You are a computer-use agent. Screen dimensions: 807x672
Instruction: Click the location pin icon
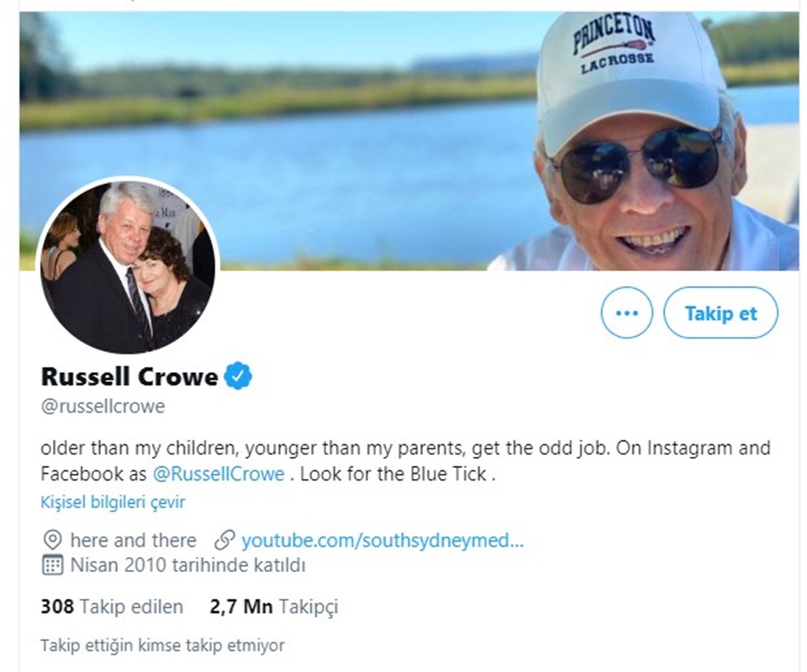coord(52,540)
